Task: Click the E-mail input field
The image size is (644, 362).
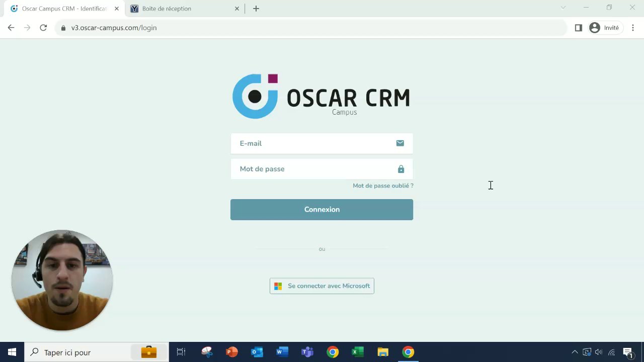Action: coord(321,143)
